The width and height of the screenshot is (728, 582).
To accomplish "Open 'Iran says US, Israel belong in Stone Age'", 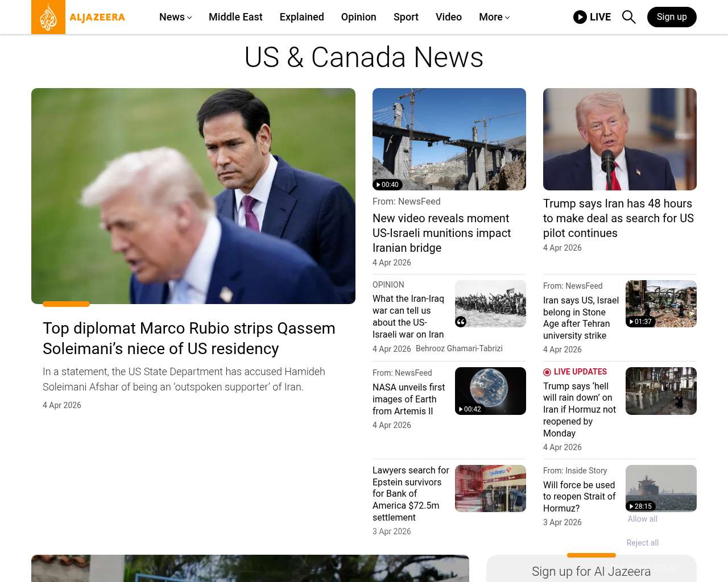I will [581, 318].
